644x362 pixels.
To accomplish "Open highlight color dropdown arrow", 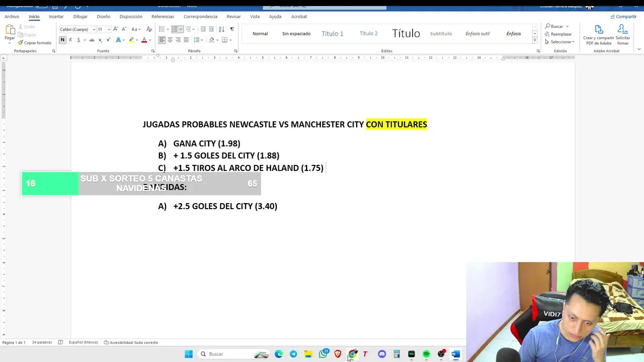I will (x=137, y=40).
